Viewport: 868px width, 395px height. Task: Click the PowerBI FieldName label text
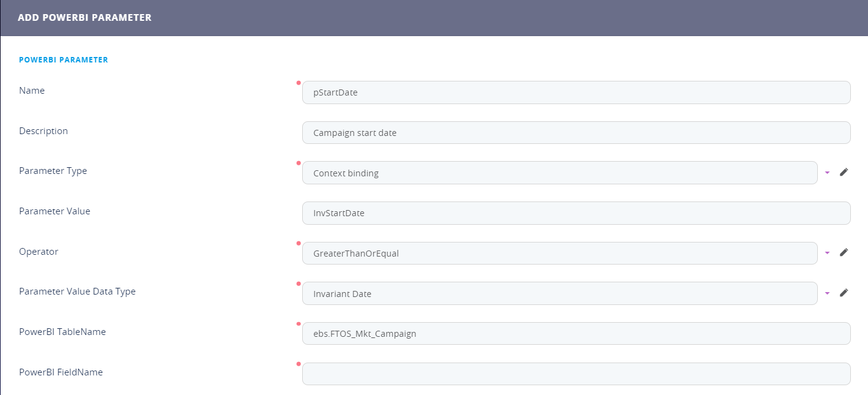(x=61, y=372)
